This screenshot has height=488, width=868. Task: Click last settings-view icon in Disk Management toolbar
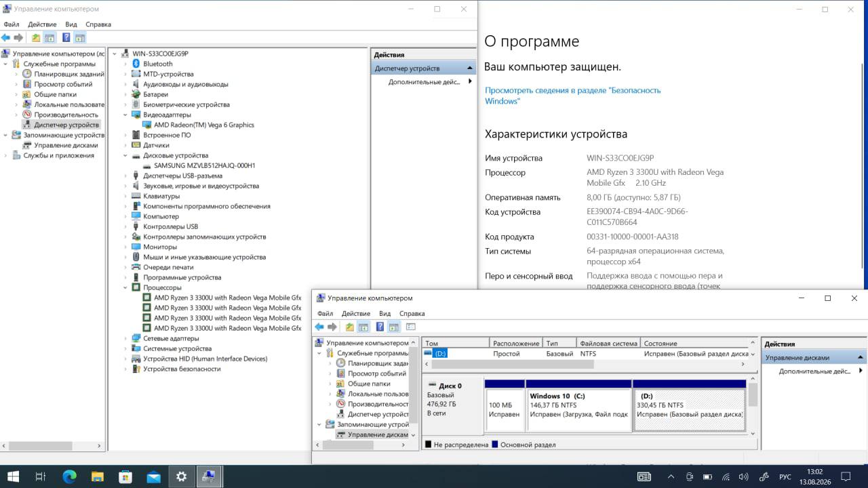point(410,327)
